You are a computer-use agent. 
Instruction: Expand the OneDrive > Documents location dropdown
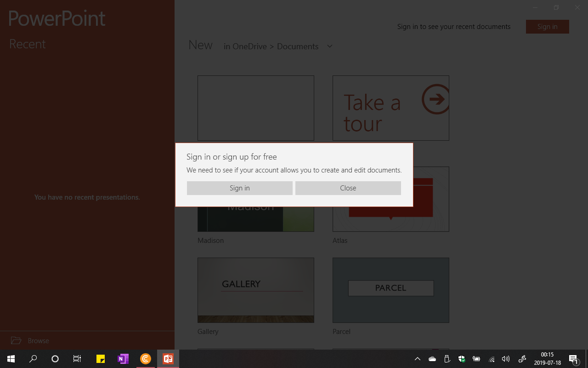click(x=329, y=46)
